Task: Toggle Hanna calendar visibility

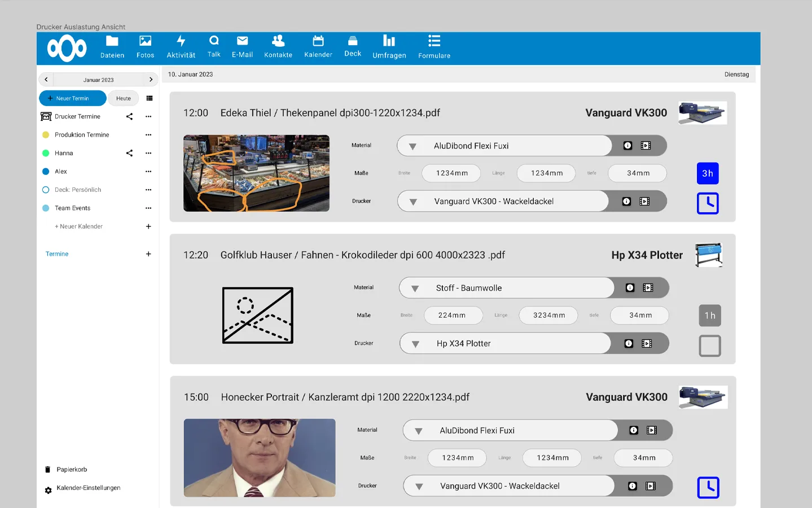Action: (46, 153)
